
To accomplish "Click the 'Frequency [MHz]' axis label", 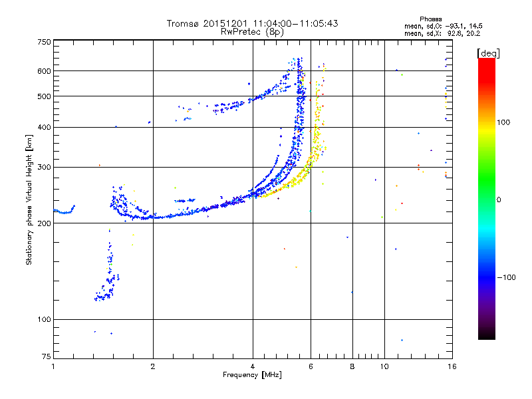I will (x=252, y=375).
